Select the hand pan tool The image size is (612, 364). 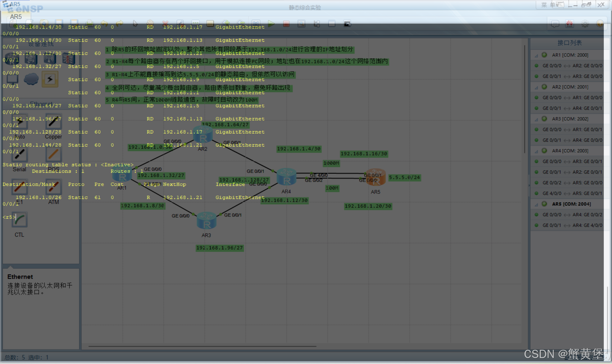click(x=150, y=23)
